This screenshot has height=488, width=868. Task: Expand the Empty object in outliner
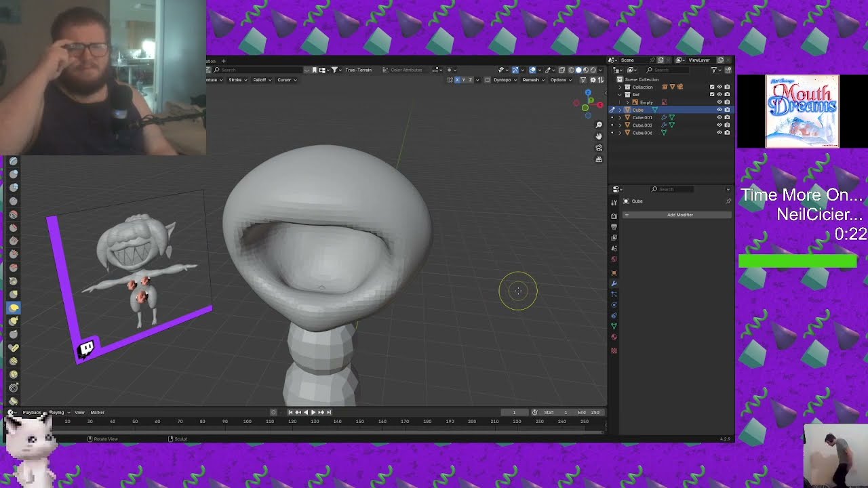point(627,102)
